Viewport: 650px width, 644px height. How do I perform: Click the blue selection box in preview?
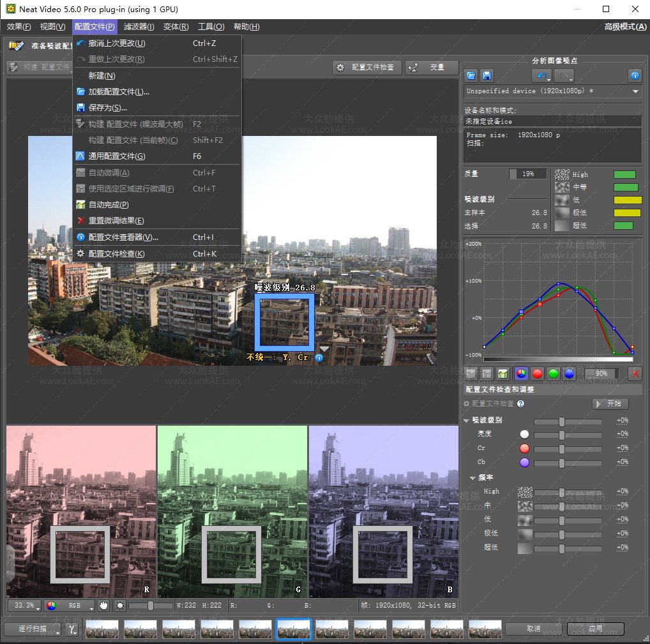[x=284, y=322]
